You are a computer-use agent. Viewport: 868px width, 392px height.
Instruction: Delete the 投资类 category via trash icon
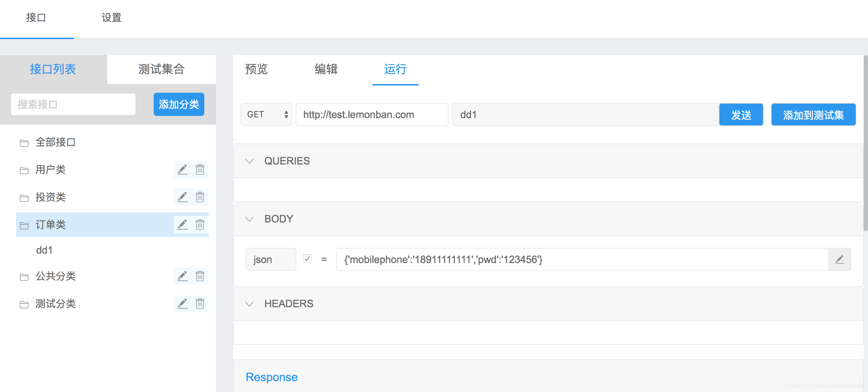200,197
